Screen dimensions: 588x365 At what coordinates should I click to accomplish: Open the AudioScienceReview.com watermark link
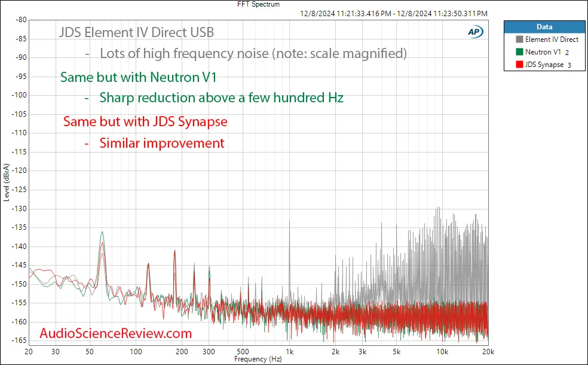click(116, 333)
